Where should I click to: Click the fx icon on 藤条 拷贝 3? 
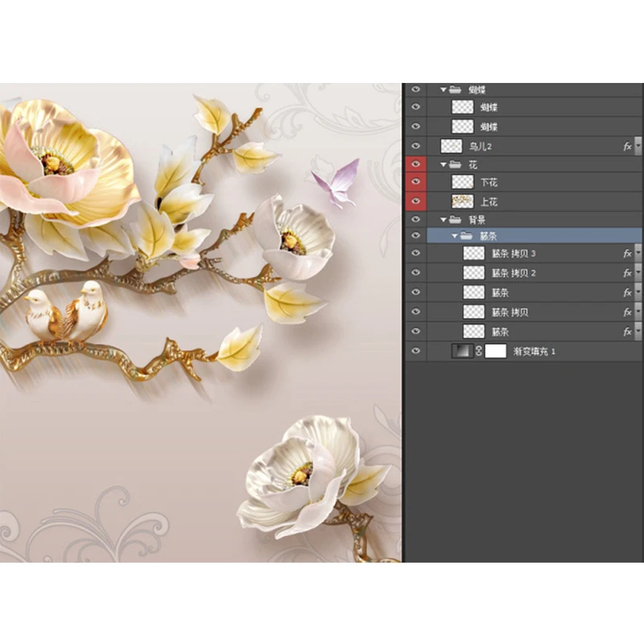(627, 254)
